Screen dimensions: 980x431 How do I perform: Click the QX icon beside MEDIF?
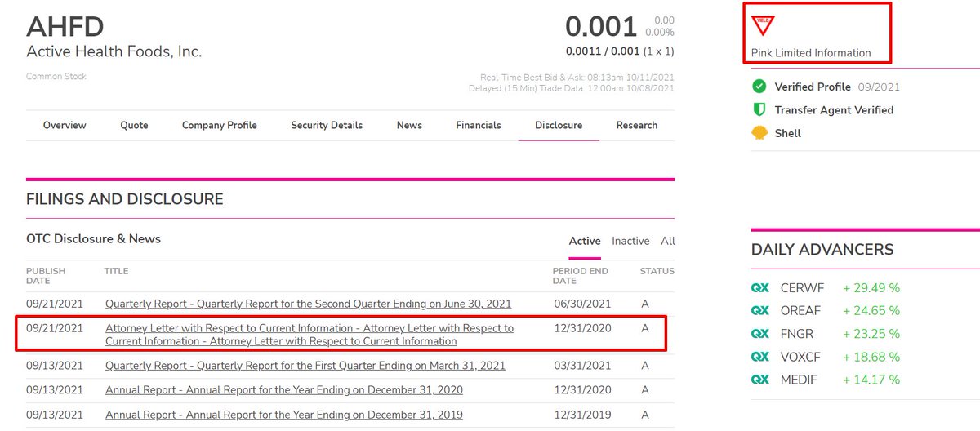pyautogui.click(x=760, y=380)
